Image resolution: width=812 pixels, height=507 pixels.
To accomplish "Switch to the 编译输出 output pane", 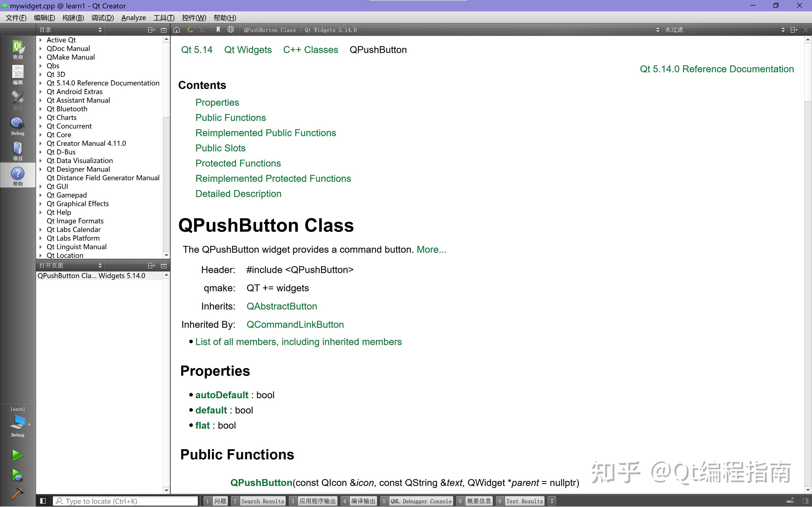I will click(x=363, y=501).
